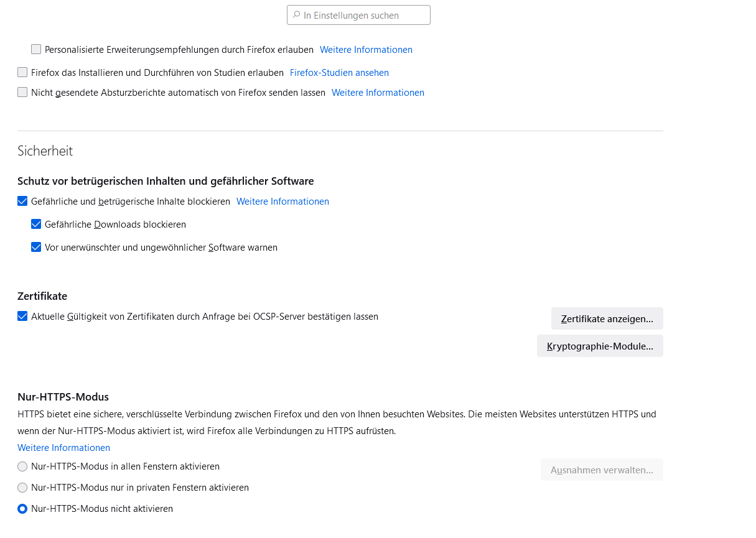The width and height of the screenshot is (756, 538).
Task: Click the Zertifikate anzeigen button
Action: (607, 318)
